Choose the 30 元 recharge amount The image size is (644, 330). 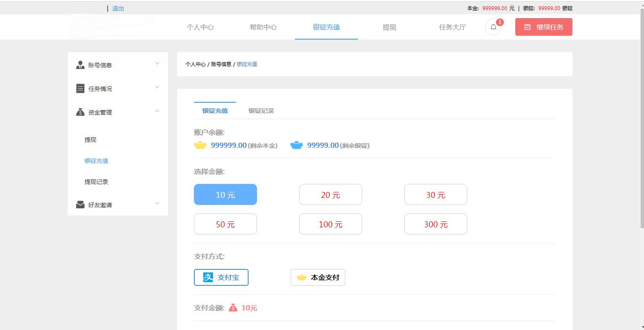pyautogui.click(x=436, y=194)
